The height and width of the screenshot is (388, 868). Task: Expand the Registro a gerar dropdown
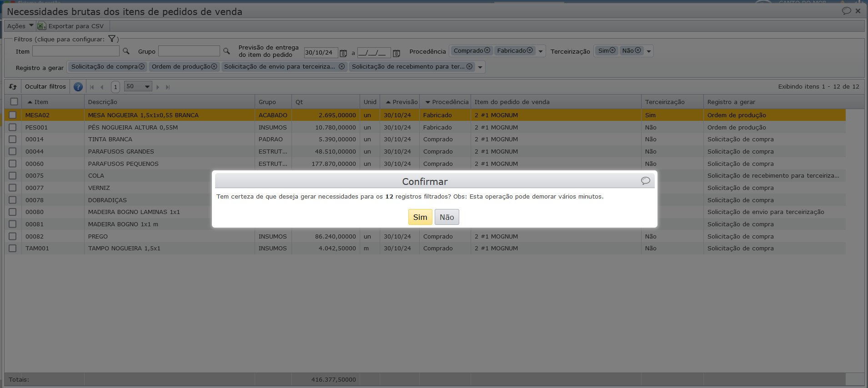click(x=480, y=67)
